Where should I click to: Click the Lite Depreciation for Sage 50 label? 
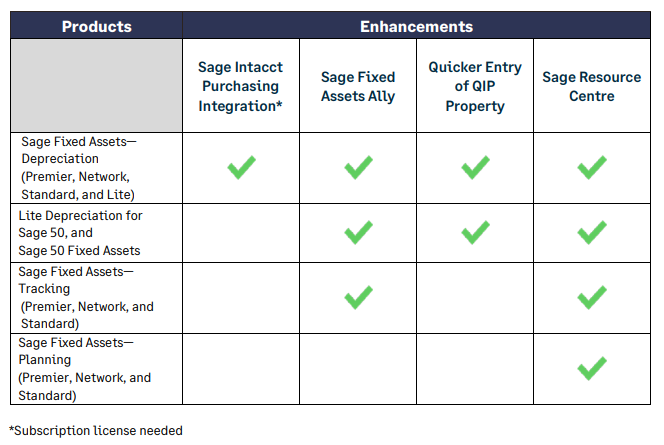(81, 233)
